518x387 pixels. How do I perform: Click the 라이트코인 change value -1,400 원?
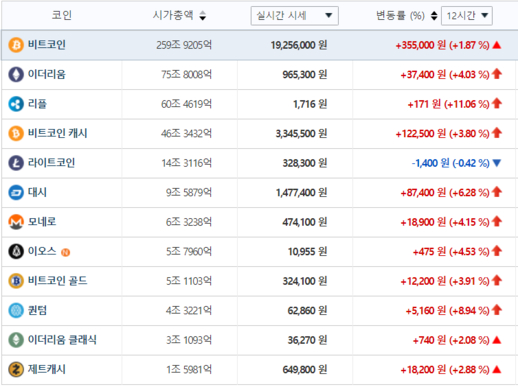point(430,163)
